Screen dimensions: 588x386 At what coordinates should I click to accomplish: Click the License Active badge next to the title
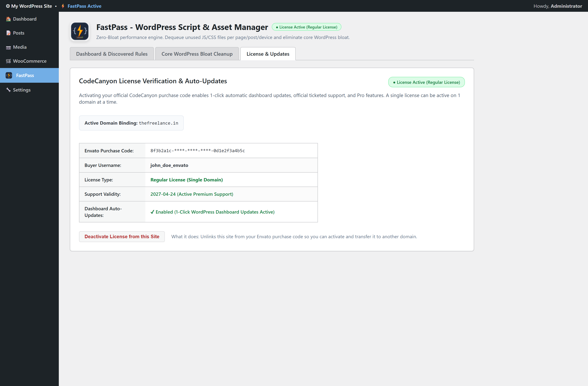click(x=306, y=27)
